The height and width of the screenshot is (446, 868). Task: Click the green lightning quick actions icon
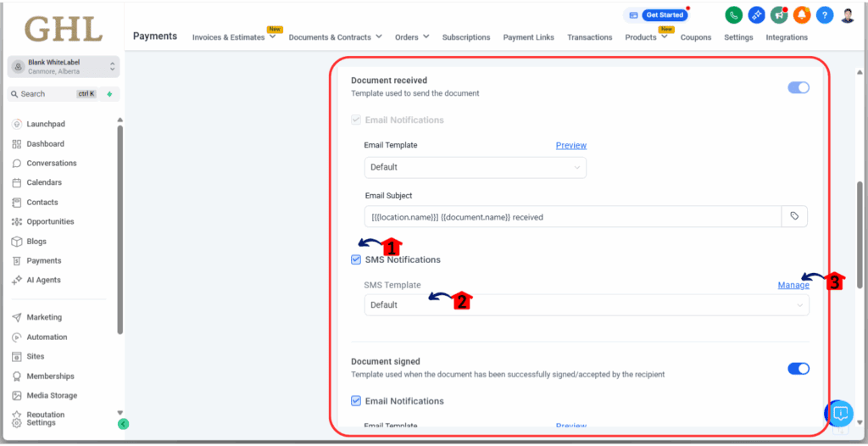[x=109, y=94]
